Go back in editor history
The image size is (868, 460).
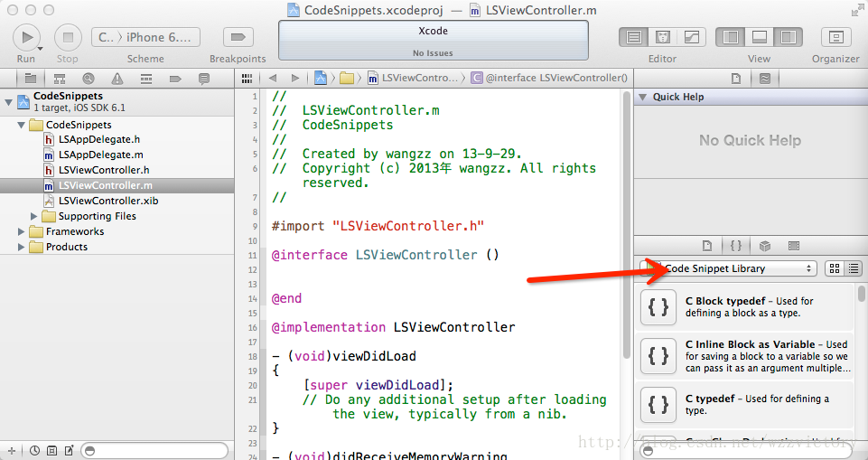(272, 79)
